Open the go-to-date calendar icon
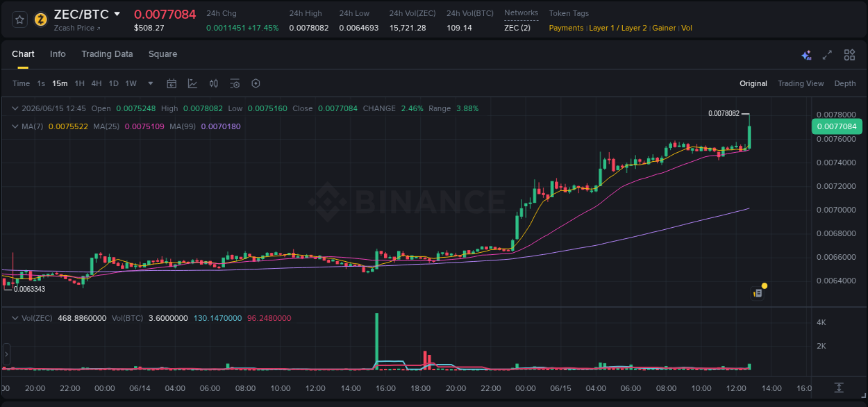Image resolution: width=868 pixels, height=407 pixels. [172, 83]
